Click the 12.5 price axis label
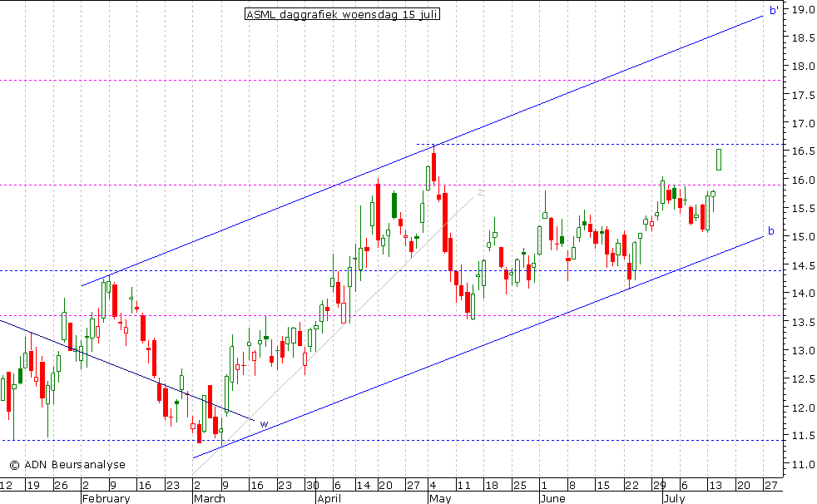 (x=803, y=378)
